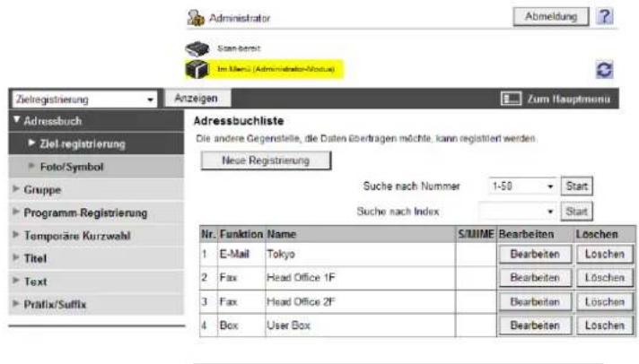
Task: Edit the Tokyo entry
Action: [x=535, y=255]
